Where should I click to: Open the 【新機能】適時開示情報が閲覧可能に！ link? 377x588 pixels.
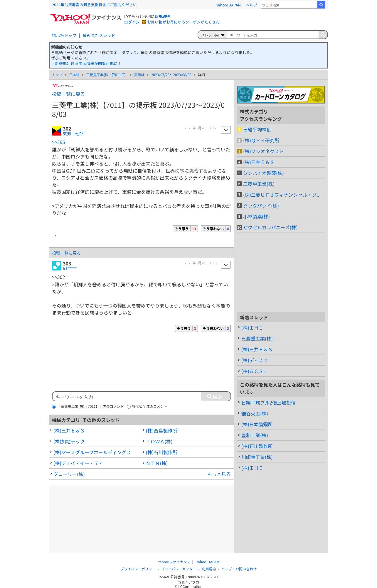pyautogui.click(x=86, y=64)
